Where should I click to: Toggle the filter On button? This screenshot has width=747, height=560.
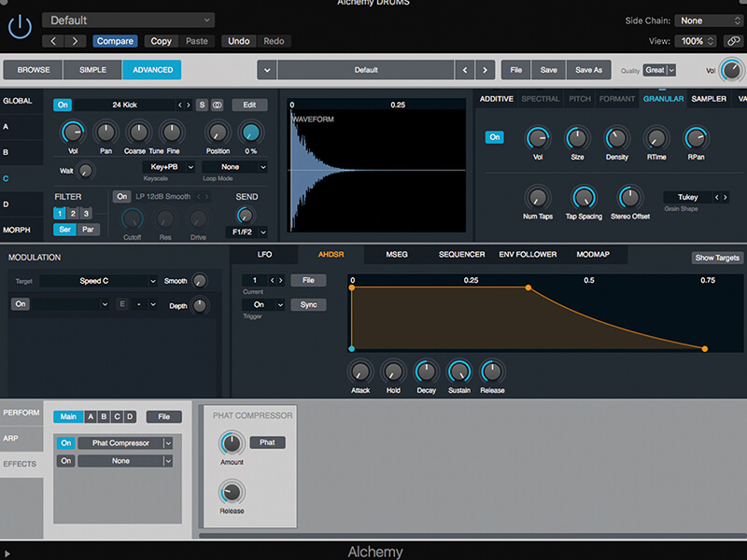click(122, 196)
